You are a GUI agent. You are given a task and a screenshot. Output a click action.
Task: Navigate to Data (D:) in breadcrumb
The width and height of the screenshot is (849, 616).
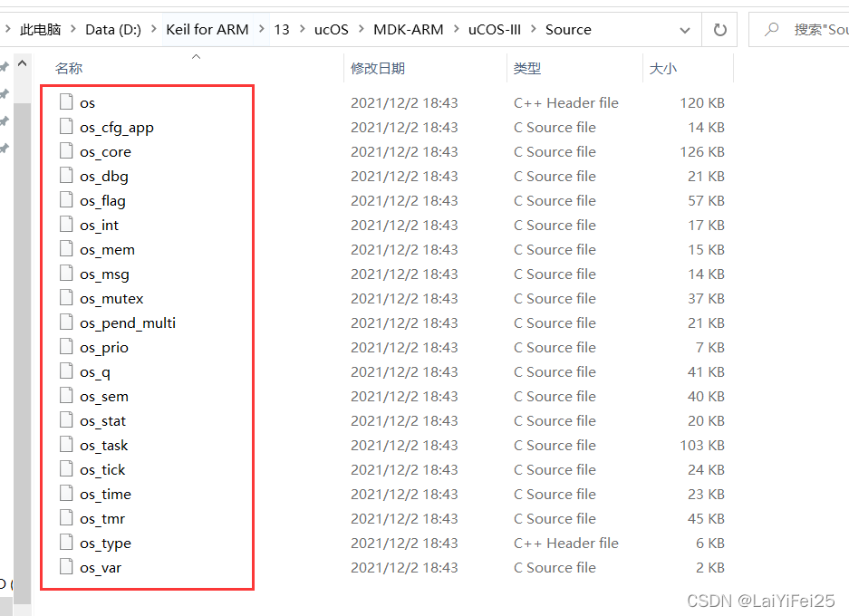pyautogui.click(x=113, y=29)
